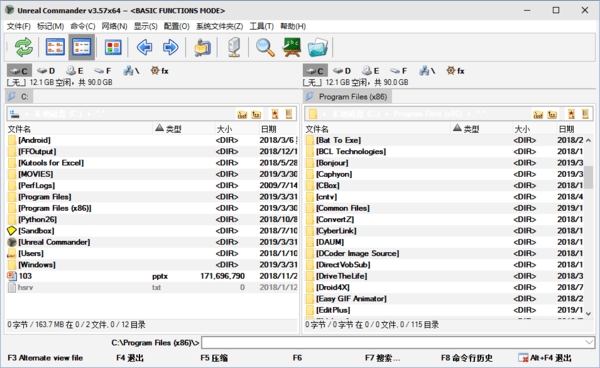Select drive E in left panel

[x=75, y=71]
